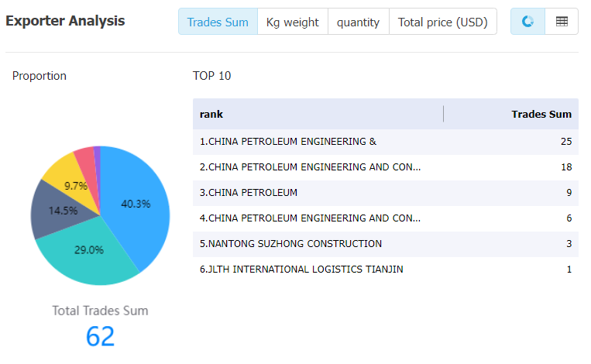Click trades sum value 1 for JLTH
The height and width of the screenshot is (364, 591).
[569, 270]
